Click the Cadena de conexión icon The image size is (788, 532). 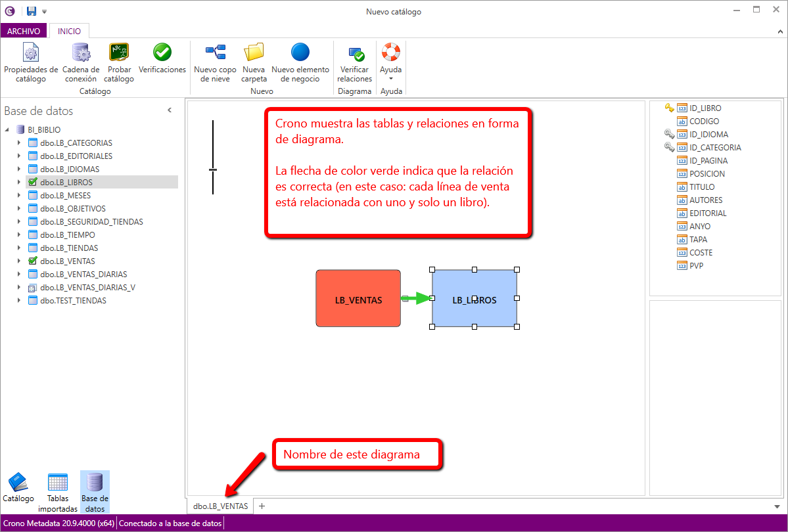81,63
